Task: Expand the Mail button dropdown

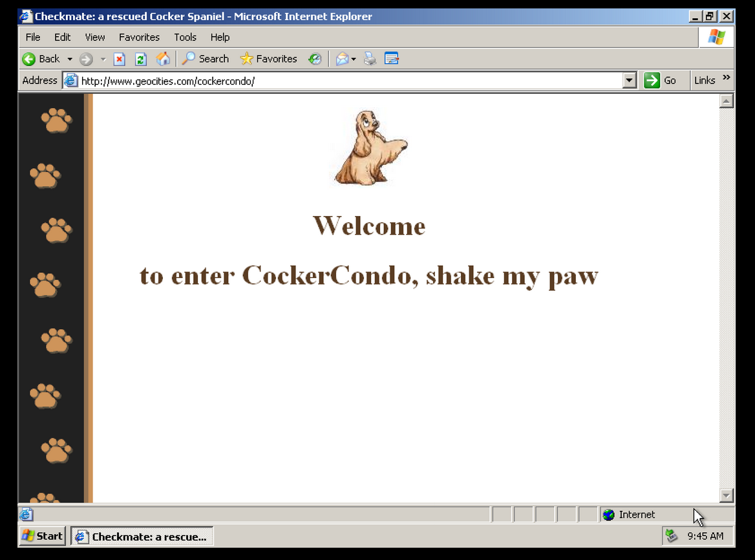Action: [354, 59]
